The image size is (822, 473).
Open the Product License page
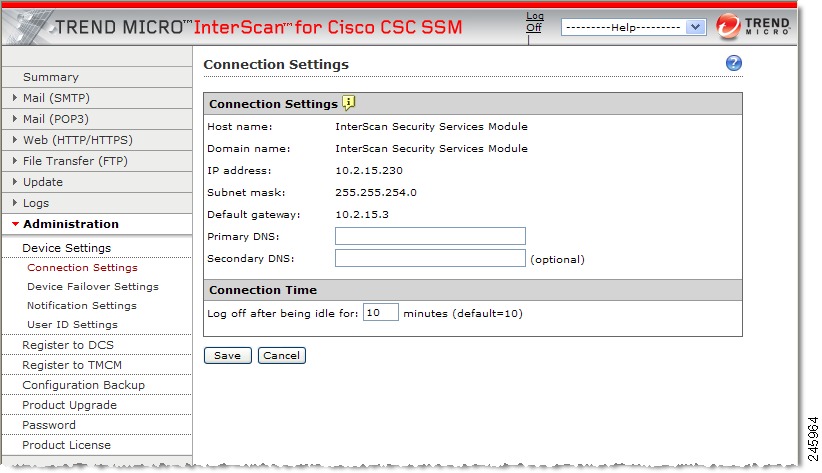[67, 445]
